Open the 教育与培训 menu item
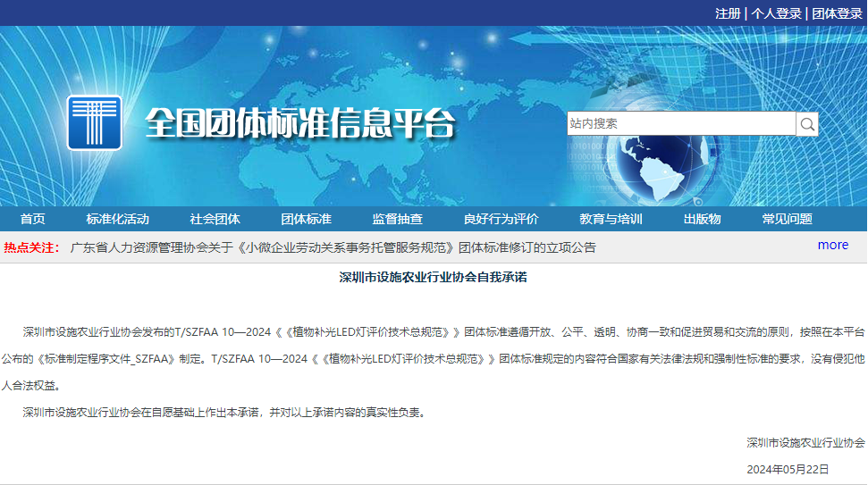Viewport: 868px width, 485px height. [611, 219]
